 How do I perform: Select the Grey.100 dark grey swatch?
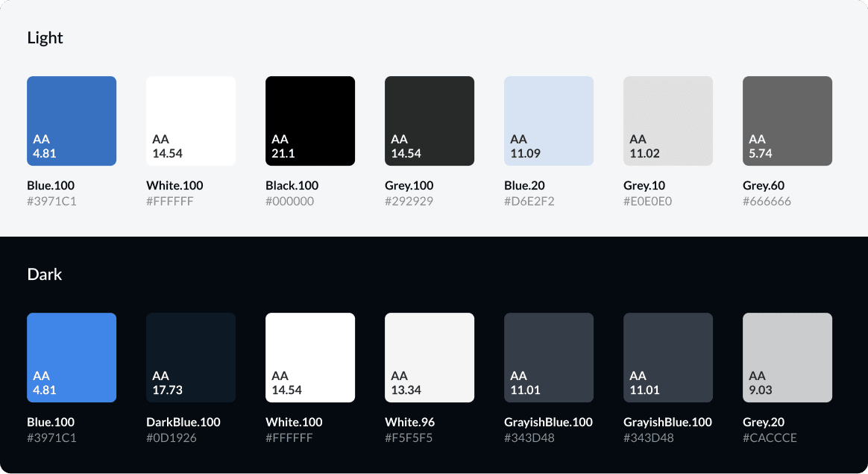point(430,121)
